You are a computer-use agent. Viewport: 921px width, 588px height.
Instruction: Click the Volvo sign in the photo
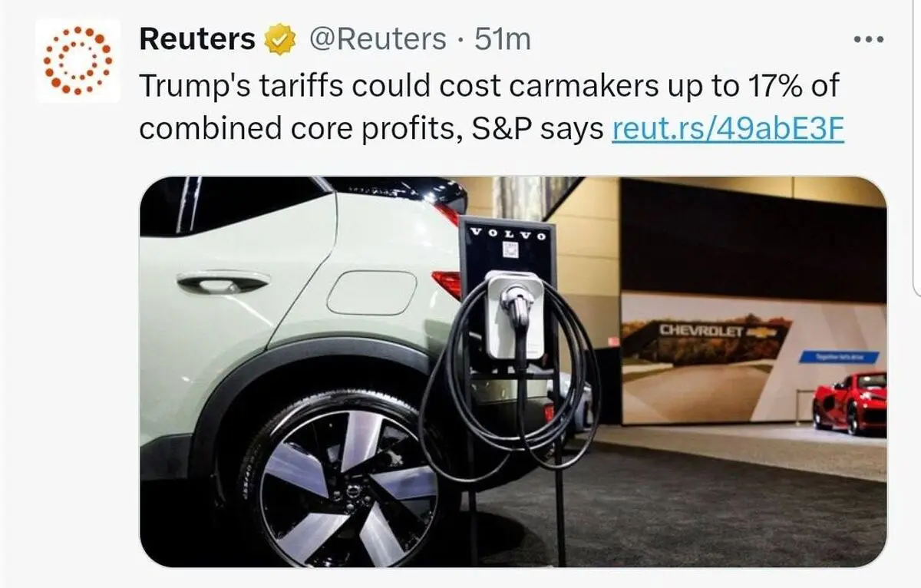tap(507, 233)
